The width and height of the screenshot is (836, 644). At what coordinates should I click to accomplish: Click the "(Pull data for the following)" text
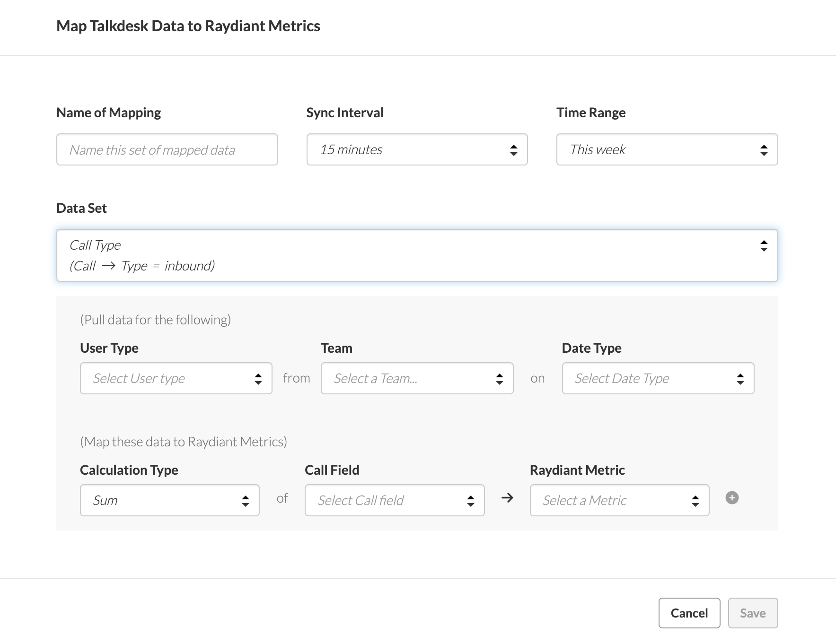point(156,320)
